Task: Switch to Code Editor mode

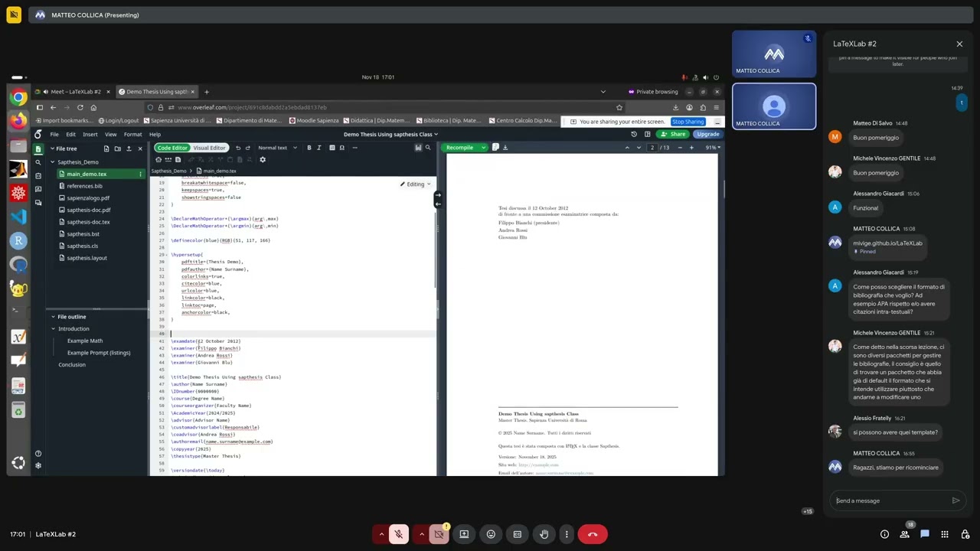Action: 172,148
